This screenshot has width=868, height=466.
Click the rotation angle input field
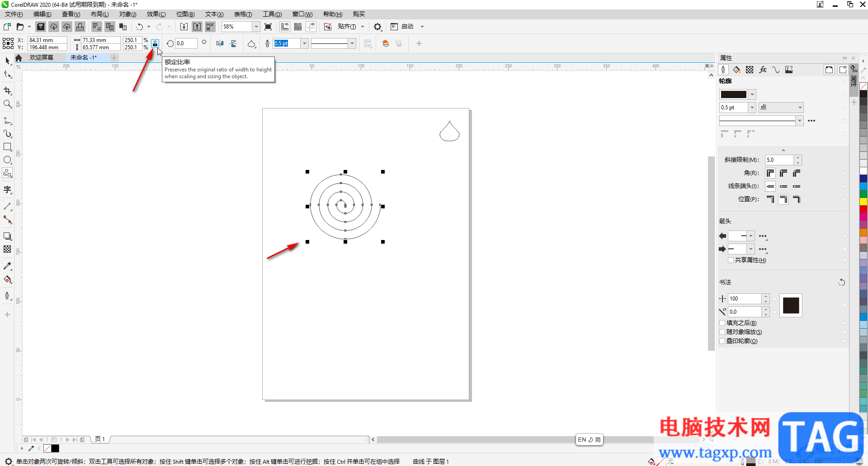[186, 43]
